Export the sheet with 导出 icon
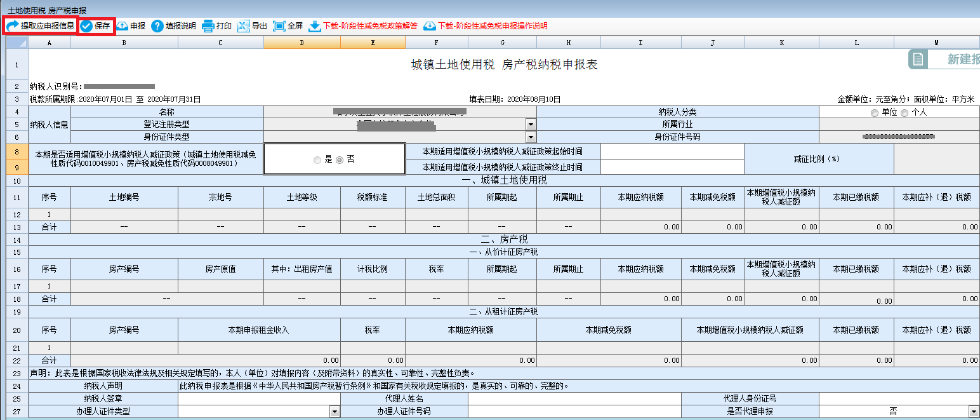980x420 pixels. 244,26
